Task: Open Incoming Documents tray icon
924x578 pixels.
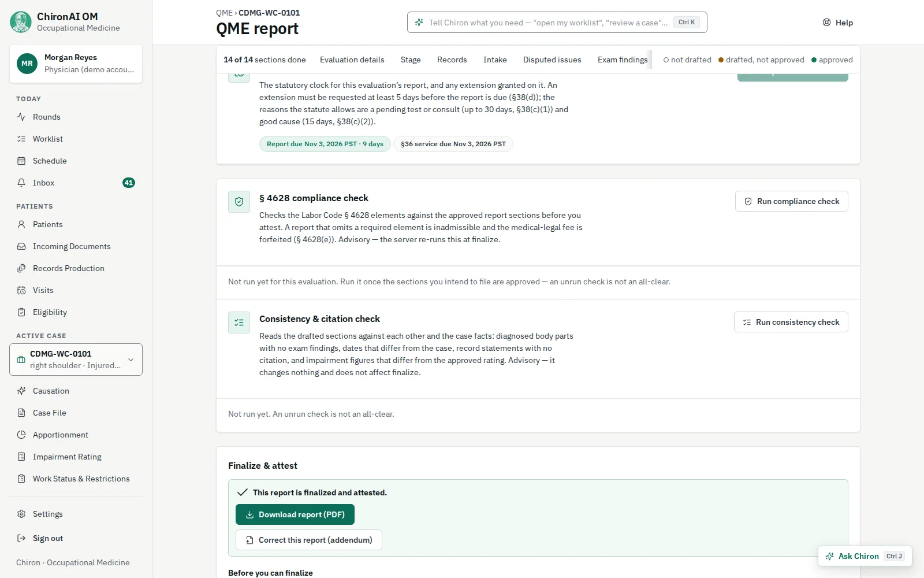Action: pos(21,246)
